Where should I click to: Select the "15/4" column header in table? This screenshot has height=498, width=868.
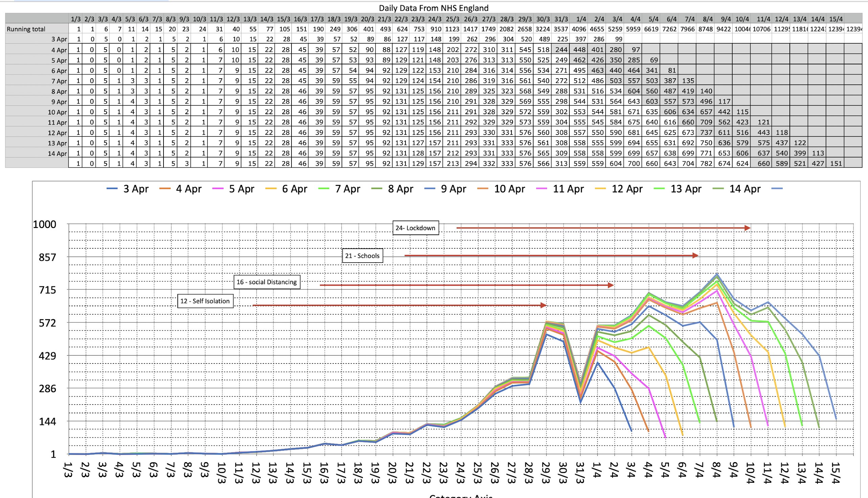(836, 19)
